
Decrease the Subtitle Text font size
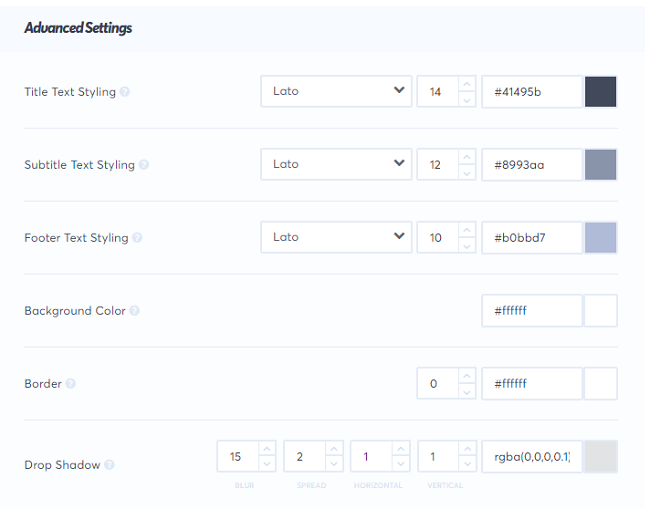(467, 172)
